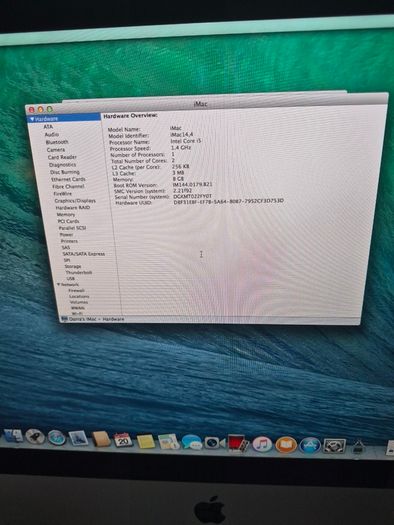The image size is (394, 525).
Task: Select Graphics/Displays in sidebar
Action: tap(75, 201)
